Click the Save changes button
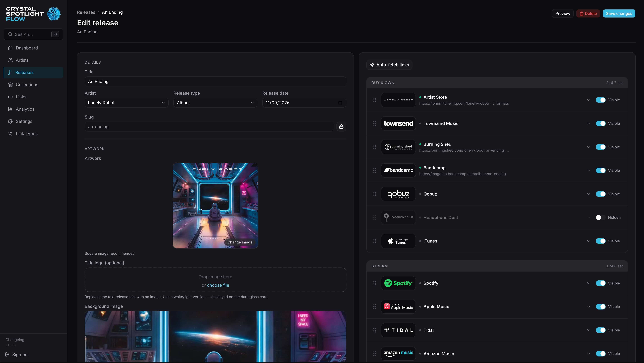 tap(619, 13)
